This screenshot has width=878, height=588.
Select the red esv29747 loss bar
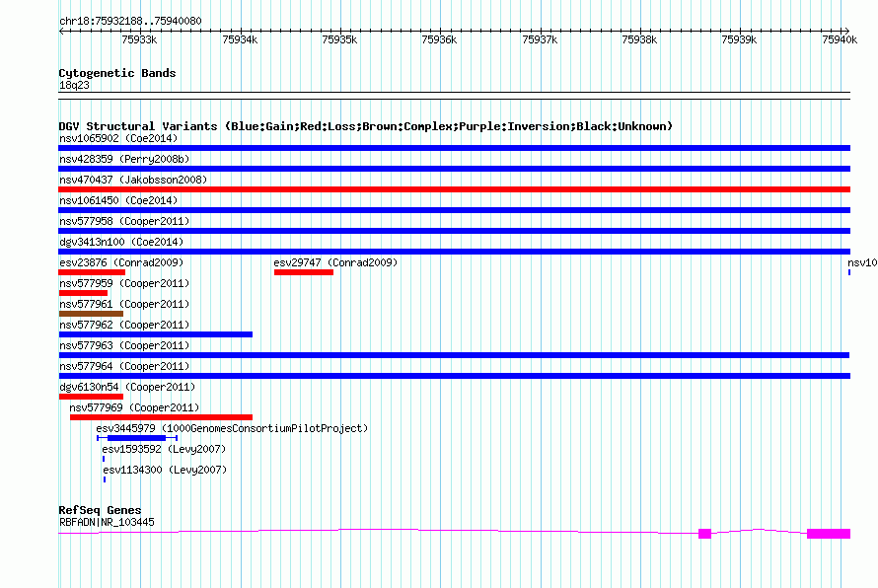[304, 272]
